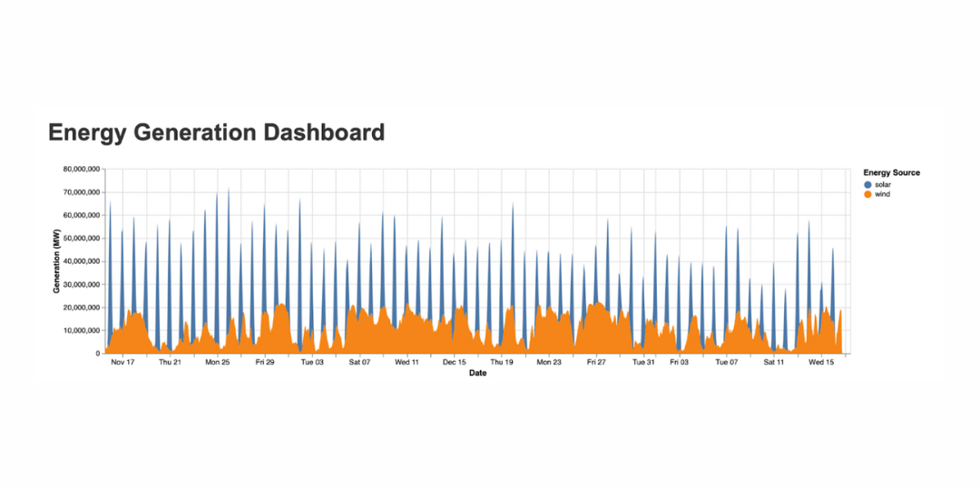Image resolution: width=980 pixels, height=488 pixels.
Task: Pick the 'Tue 31' date tick label
Action: (643, 362)
